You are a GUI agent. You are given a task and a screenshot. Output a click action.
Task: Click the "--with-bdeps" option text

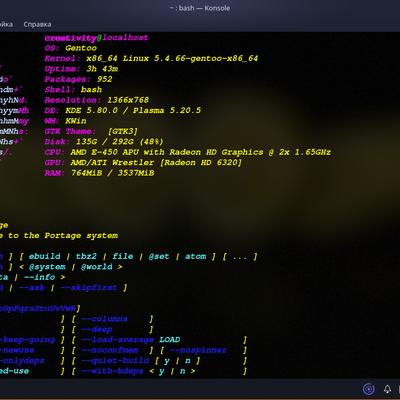coord(112,371)
